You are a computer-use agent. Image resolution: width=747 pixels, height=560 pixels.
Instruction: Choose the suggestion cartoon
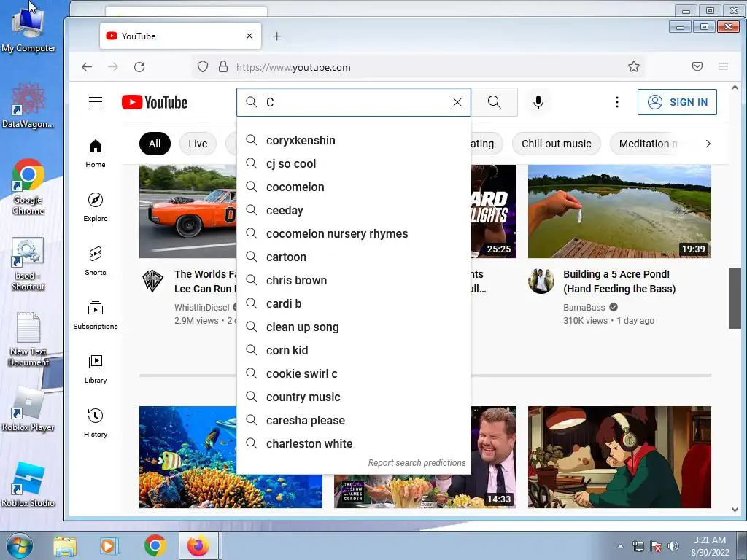354,257
